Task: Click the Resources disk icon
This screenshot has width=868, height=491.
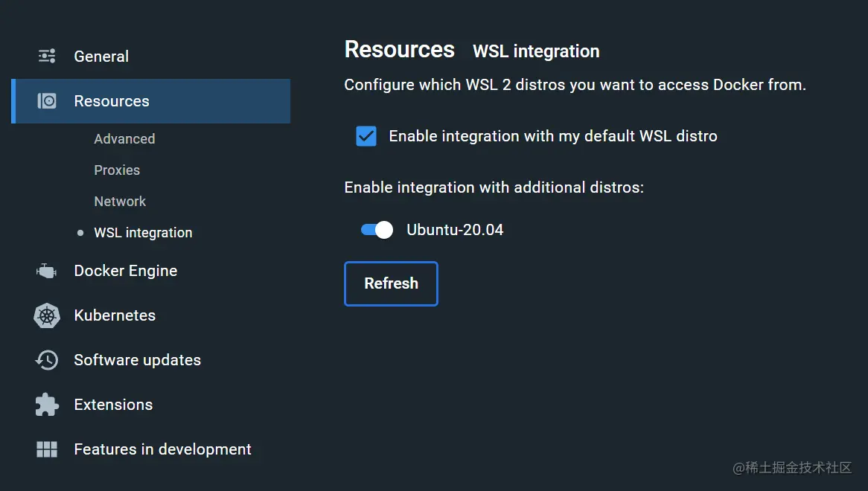Action: pyautogui.click(x=47, y=101)
